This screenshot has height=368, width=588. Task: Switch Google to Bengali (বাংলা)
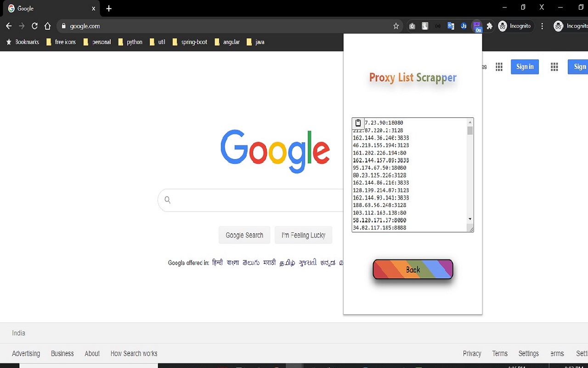(233, 263)
